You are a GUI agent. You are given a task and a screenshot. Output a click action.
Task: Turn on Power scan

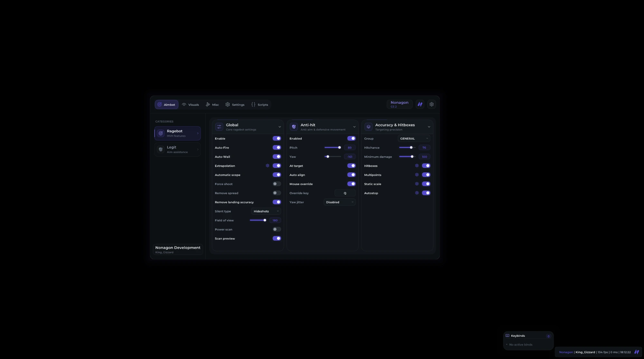click(x=277, y=229)
